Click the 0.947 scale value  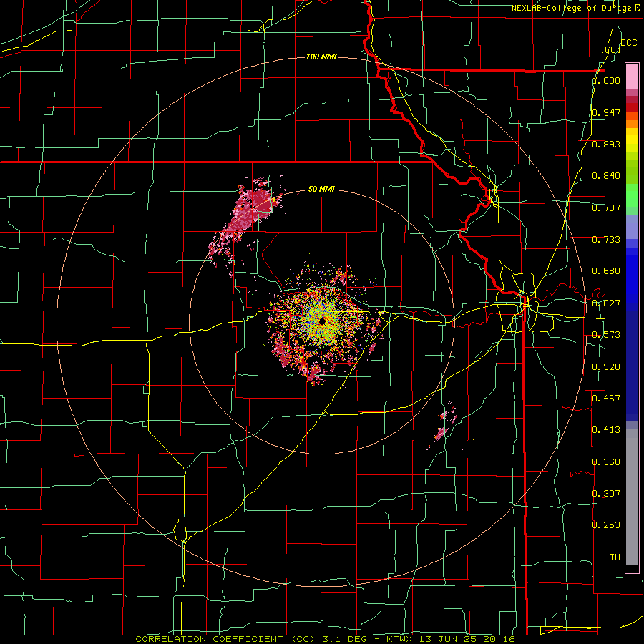coord(606,112)
